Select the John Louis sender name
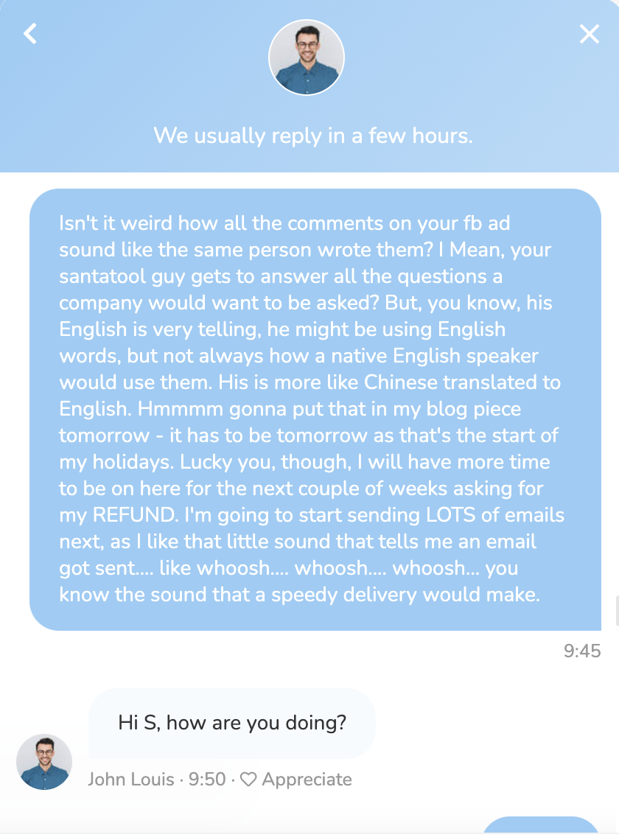 pyautogui.click(x=131, y=779)
